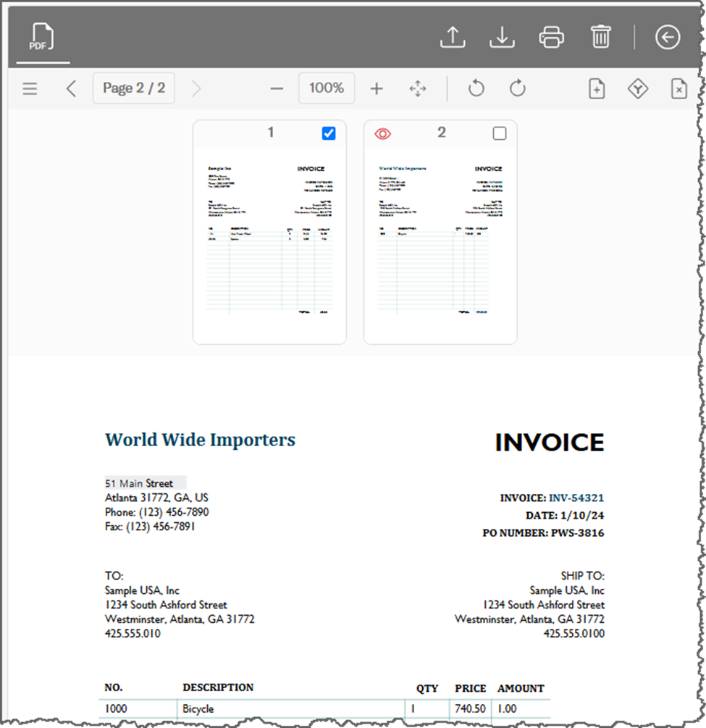Click the 51 Main Street address line

139,483
